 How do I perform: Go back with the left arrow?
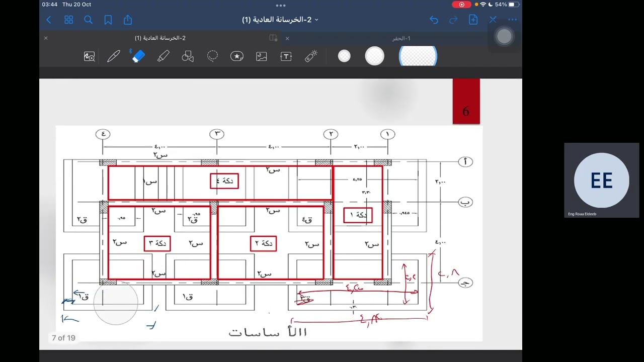pyautogui.click(x=49, y=20)
